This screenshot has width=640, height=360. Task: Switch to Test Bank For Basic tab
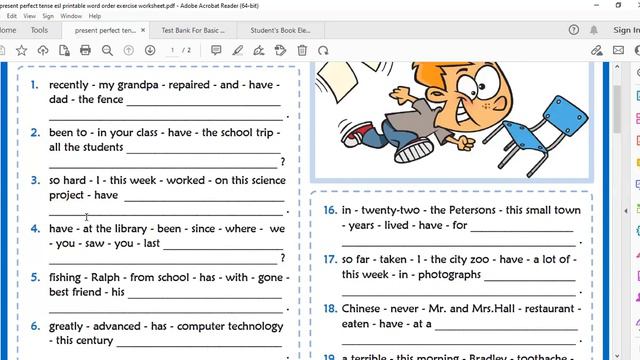(x=193, y=30)
